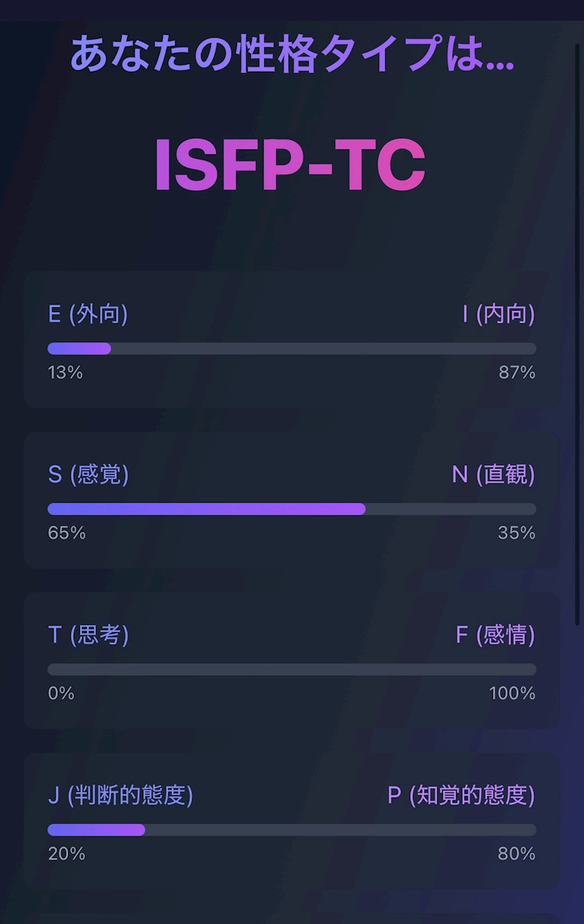Click the あなたの性格タイプは heading

(x=292, y=54)
